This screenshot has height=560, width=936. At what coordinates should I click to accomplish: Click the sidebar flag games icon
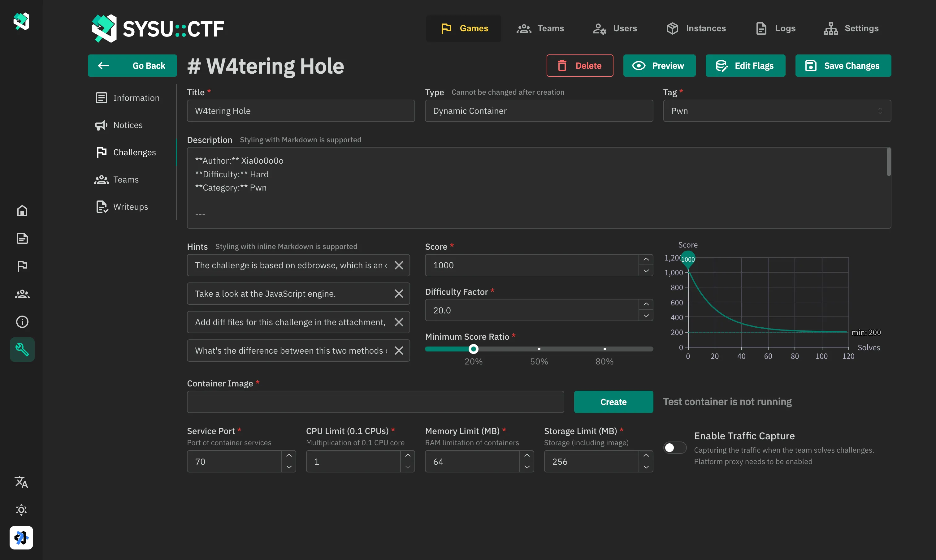click(22, 266)
